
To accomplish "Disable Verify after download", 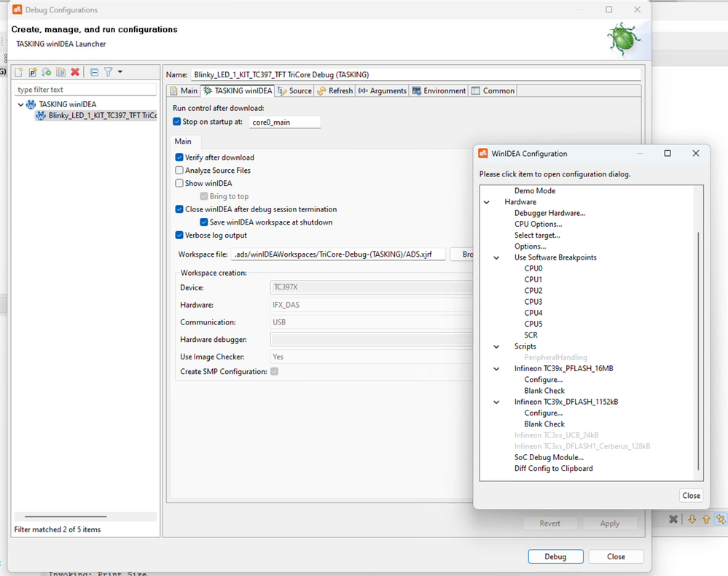I will tap(179, 157).
